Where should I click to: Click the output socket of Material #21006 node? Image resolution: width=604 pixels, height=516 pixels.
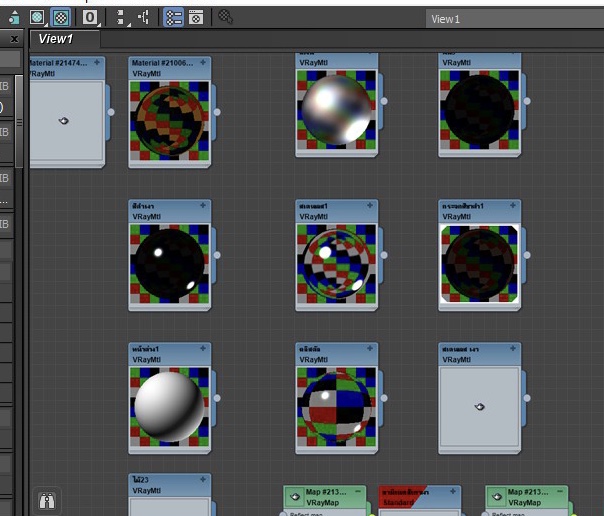[217, 112]
